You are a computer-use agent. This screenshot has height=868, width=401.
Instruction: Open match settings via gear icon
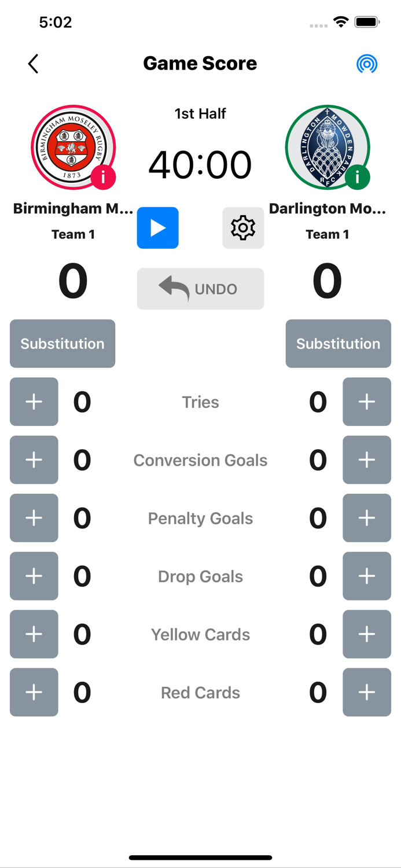(x=243, y=228)
